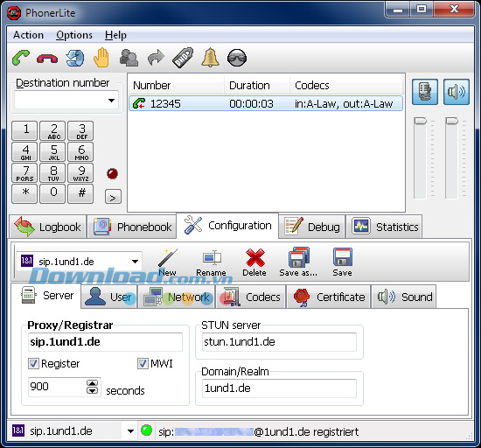Adjust the microphone volume slider
The width and height of the screenshot is (481, 448).
tap(420, 121)
